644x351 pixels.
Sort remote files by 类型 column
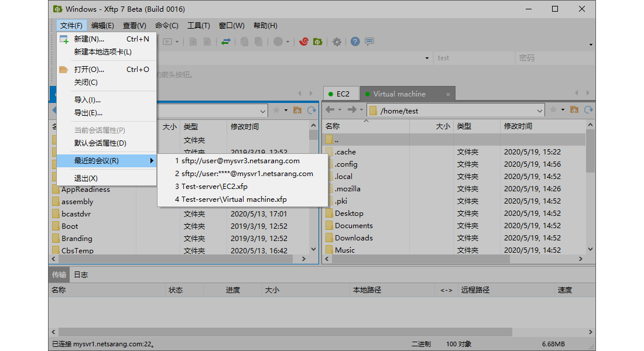click(477, 126)
